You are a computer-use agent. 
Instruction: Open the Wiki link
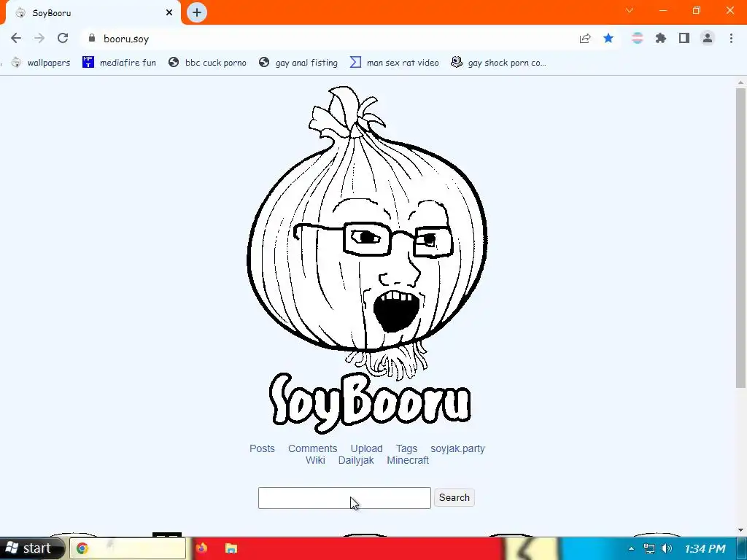click(x=315, y=461)
